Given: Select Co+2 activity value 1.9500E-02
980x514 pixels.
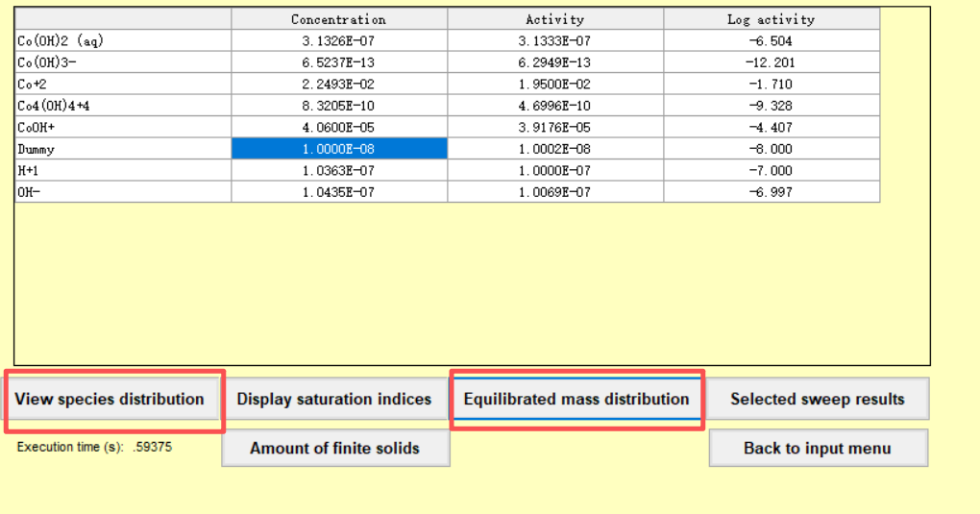Looking at the screenshot, I should (554, 85).
